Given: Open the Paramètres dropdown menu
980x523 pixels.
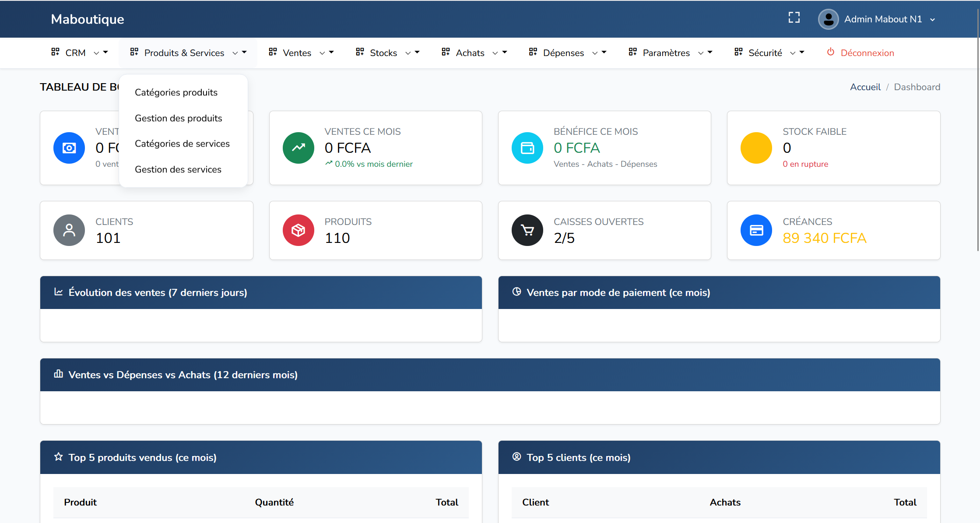Looking at the screenshot, I should click(671, 53).
